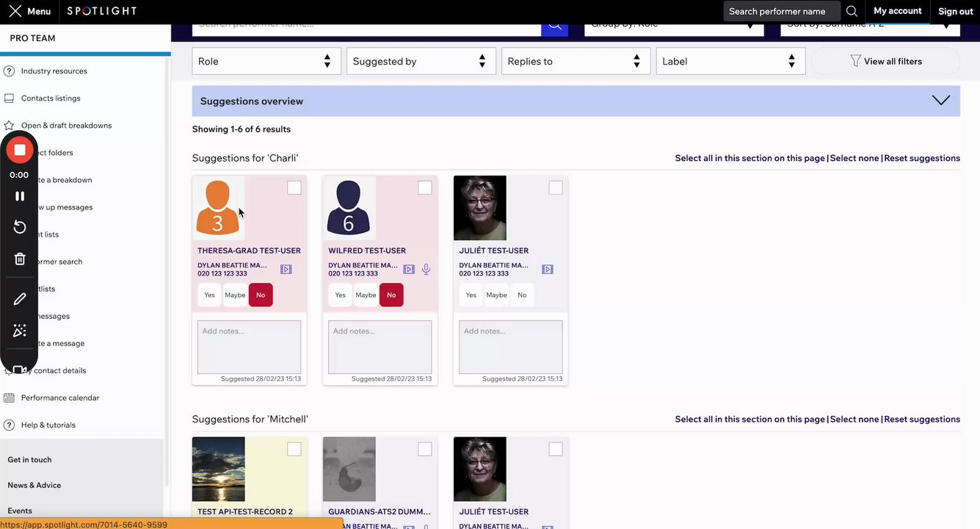Image resolution: width=980 pixels, height=529 pixels.
Task: Open News & Advice in the sidebar
Action: [35, 486]
